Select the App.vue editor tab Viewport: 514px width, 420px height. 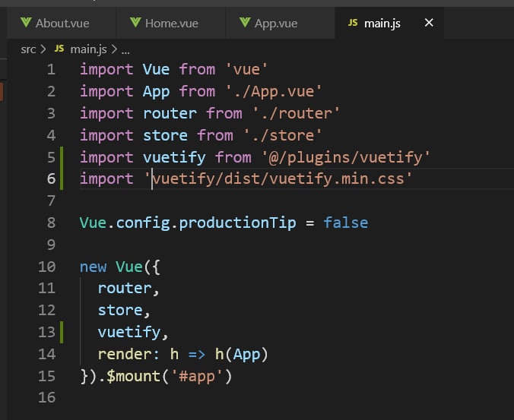tap(281, 24)
